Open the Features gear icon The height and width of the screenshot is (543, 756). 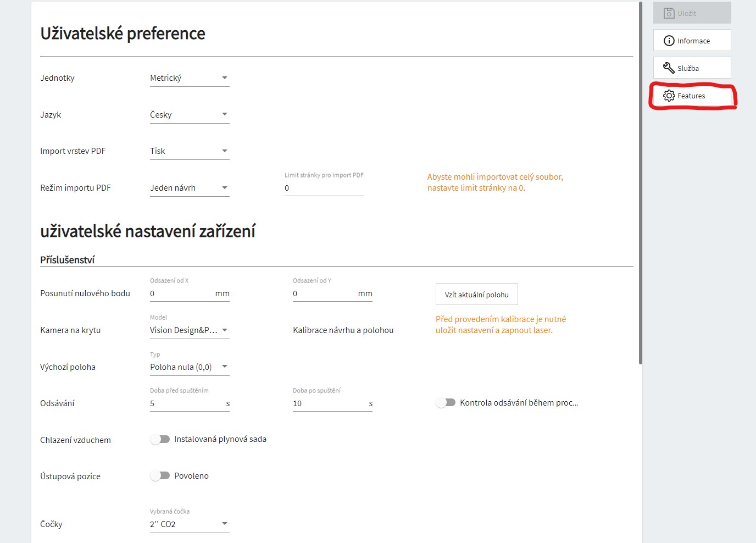click(x=669, y=96)
